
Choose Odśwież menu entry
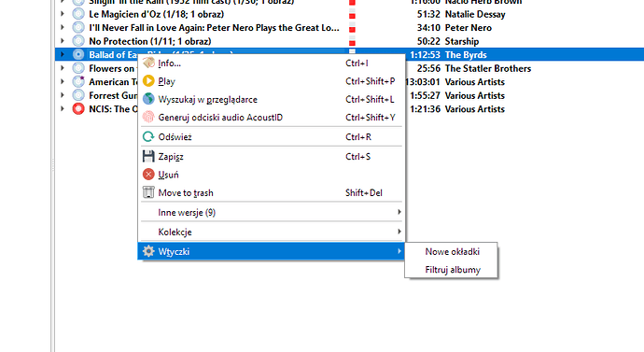272,136
